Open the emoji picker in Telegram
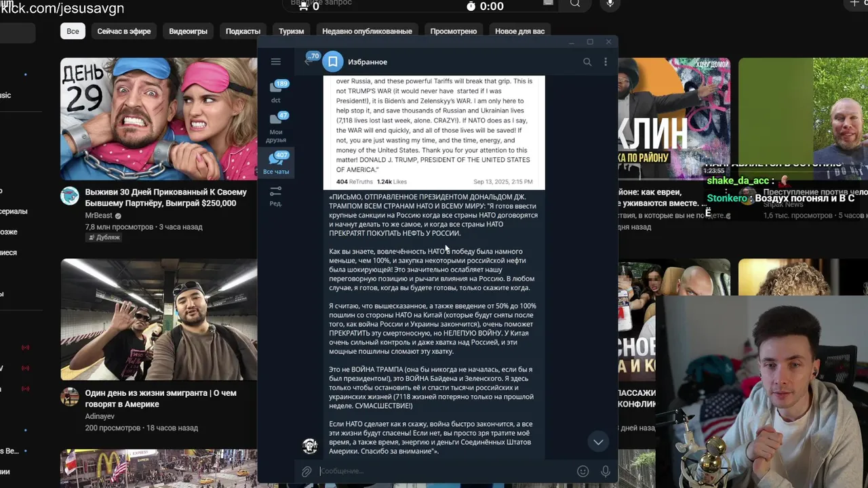868x488 pixels. pos(583,471)
